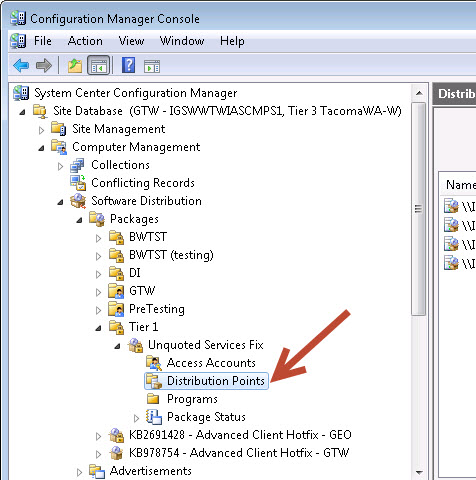Expand the Package Status node
The width and height of the screenshot is (476, 480).
(x=136, y=418)
